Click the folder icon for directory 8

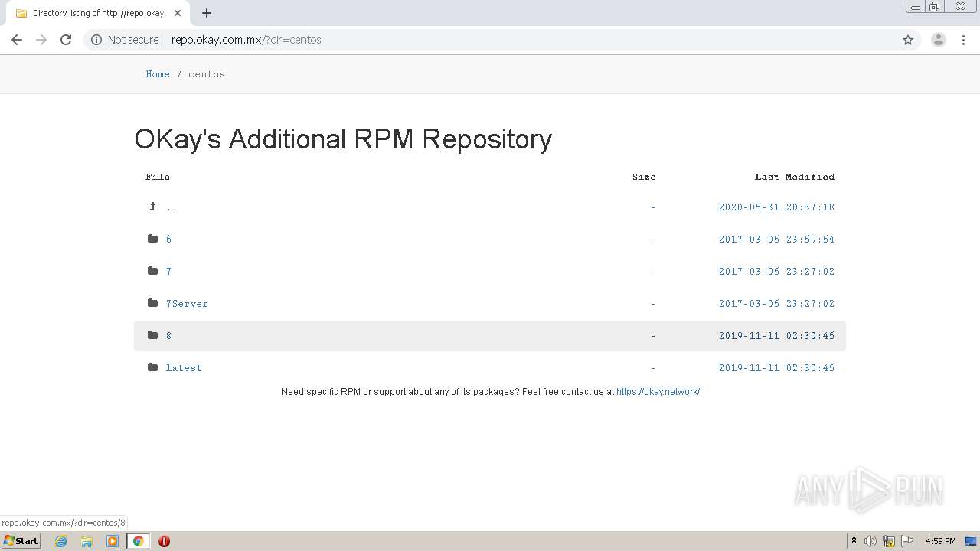(152, 335)
